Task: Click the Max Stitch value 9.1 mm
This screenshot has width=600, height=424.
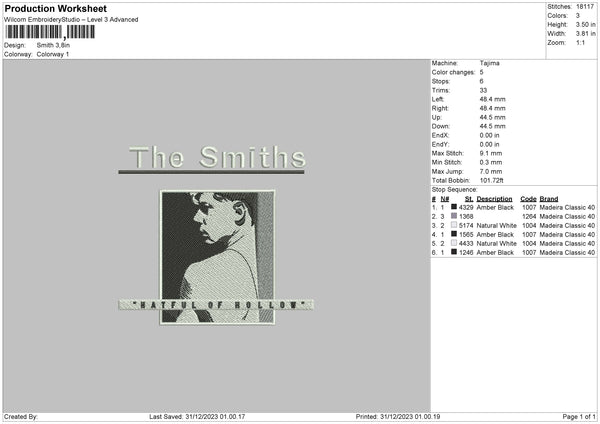Action: click(x=491, y=153)
